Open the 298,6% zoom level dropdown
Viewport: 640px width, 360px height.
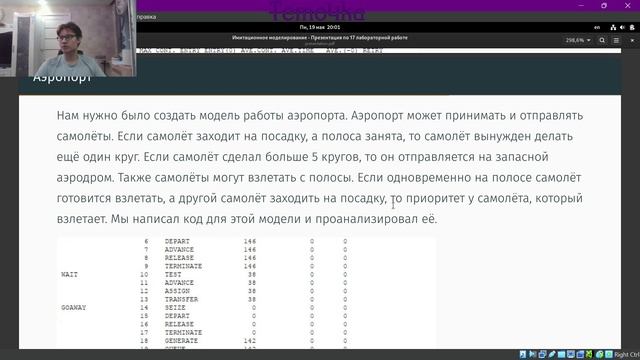coord(578,40)
